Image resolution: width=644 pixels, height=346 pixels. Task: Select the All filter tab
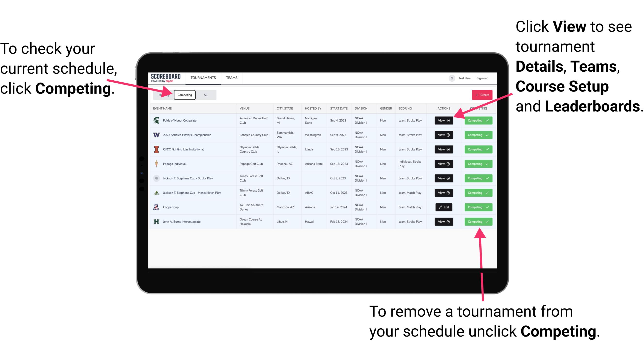click(x=204, y=95)
